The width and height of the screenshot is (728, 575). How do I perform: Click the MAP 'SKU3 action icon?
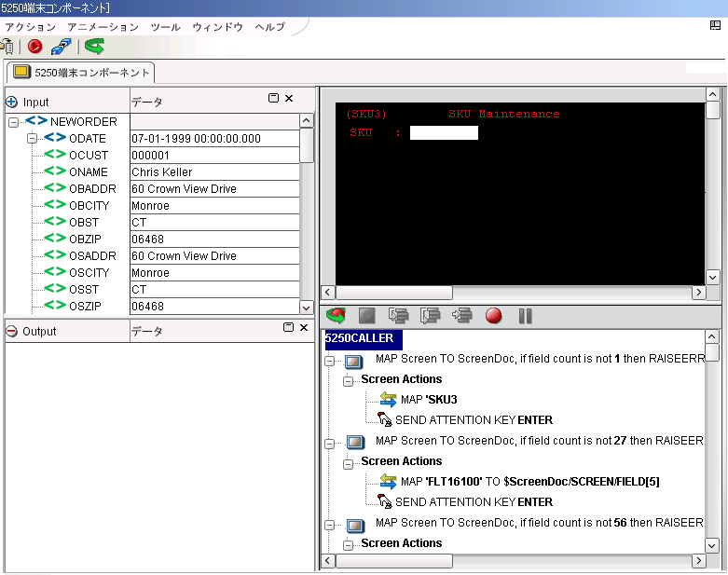coord(388,399)
